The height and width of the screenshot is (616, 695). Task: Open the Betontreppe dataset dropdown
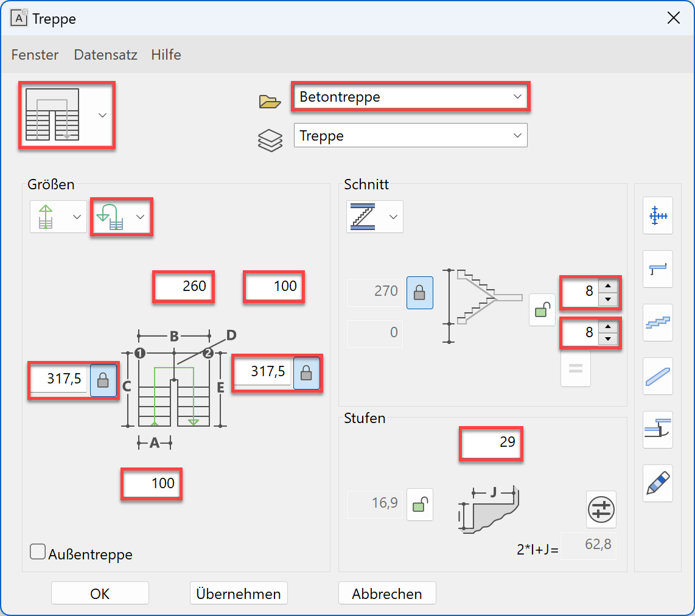pos(410,97)
